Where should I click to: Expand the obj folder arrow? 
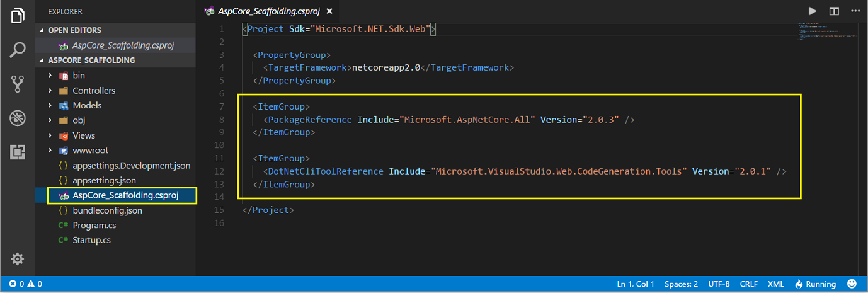point(50,120)
